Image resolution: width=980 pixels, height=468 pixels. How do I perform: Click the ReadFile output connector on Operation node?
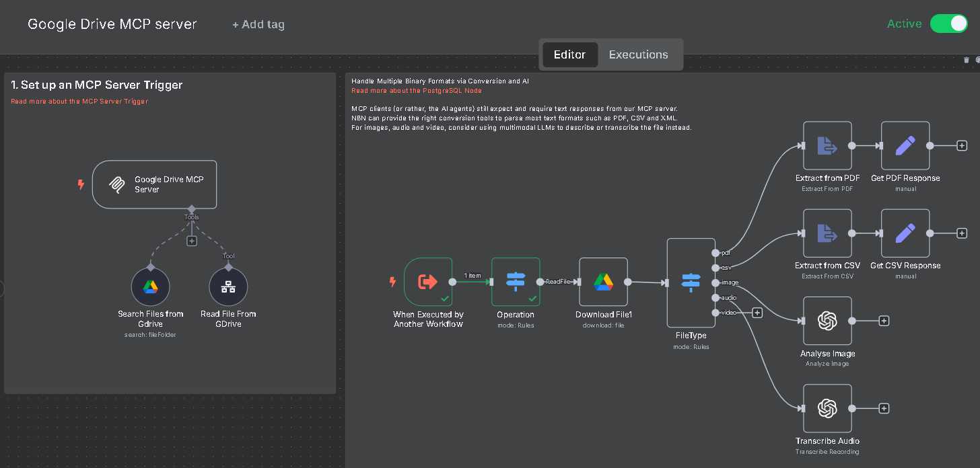[540, 282]
